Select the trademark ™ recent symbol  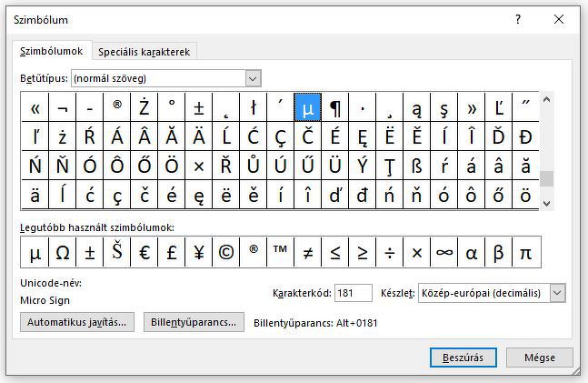pyautogui.click(x=281, y=253)
